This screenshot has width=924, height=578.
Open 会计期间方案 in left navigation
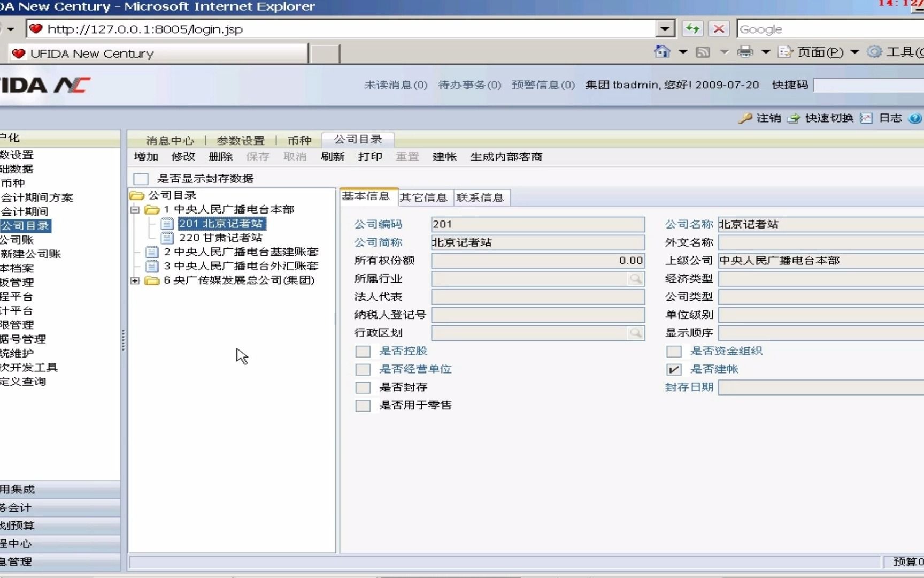point(37,197)
